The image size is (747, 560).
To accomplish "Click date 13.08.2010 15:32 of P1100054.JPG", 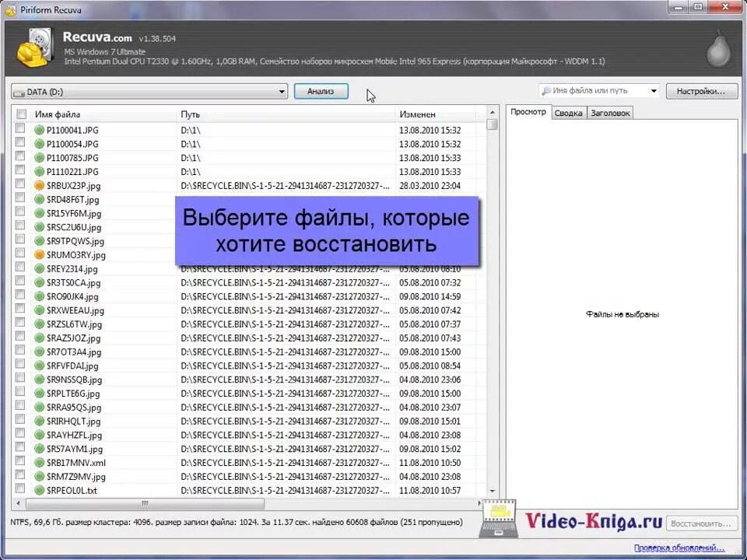I will point(430,144).
